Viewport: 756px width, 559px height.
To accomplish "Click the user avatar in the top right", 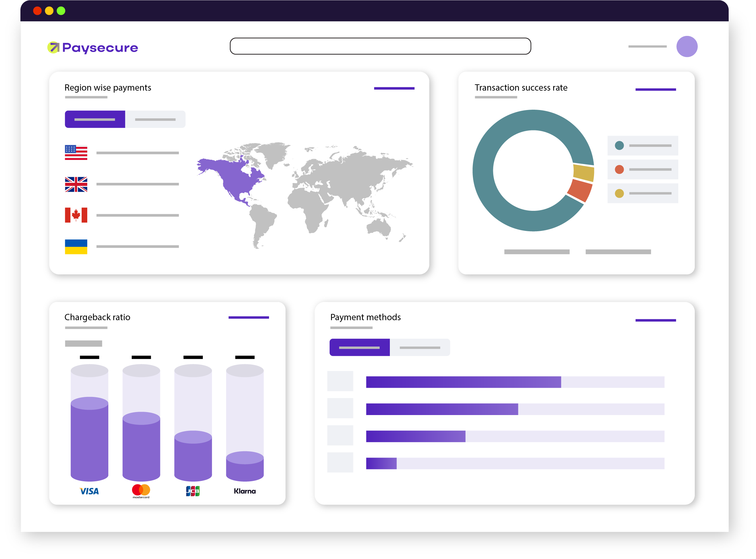I will pos(686,46).
